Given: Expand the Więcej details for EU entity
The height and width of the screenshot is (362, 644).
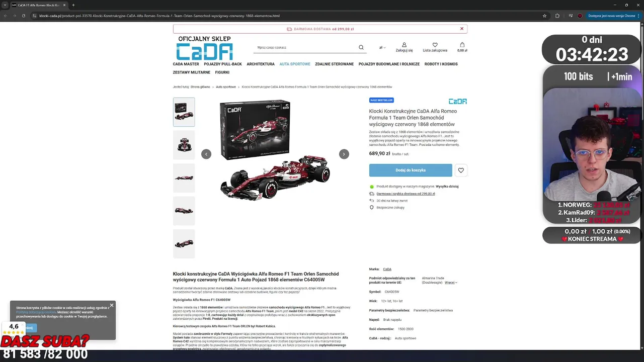Looking at the screenshot, I should point(451,283).
